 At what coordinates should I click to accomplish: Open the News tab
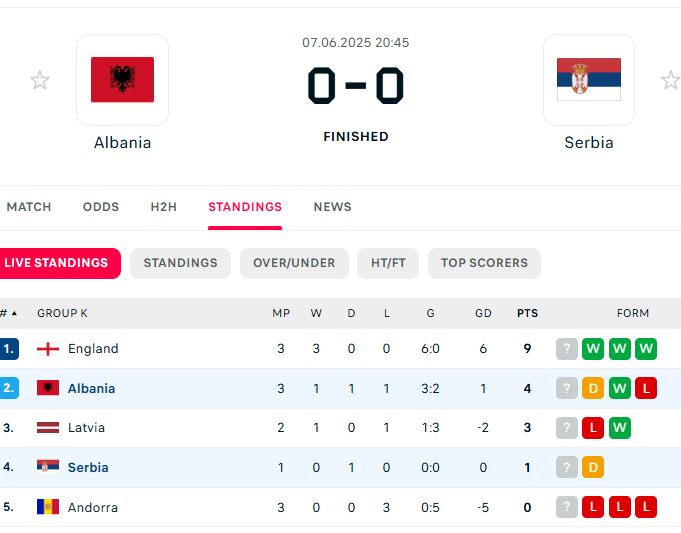tap(333, 207)
